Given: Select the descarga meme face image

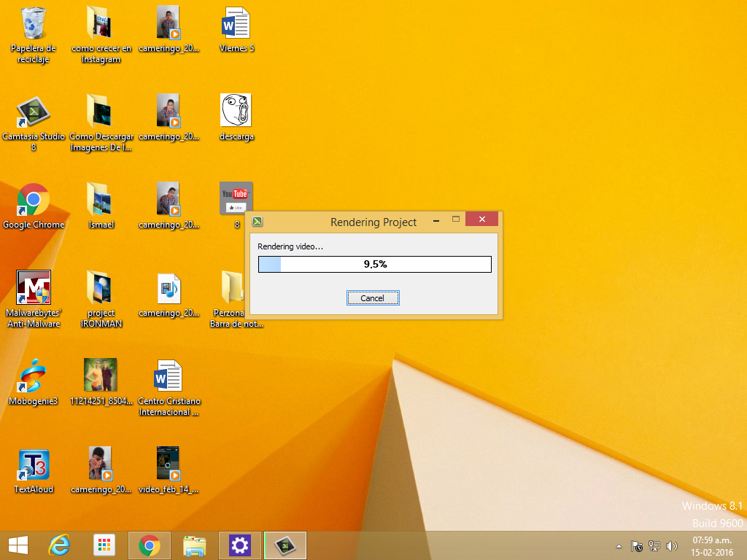Looking at the screenshot, I should point(236,117).
